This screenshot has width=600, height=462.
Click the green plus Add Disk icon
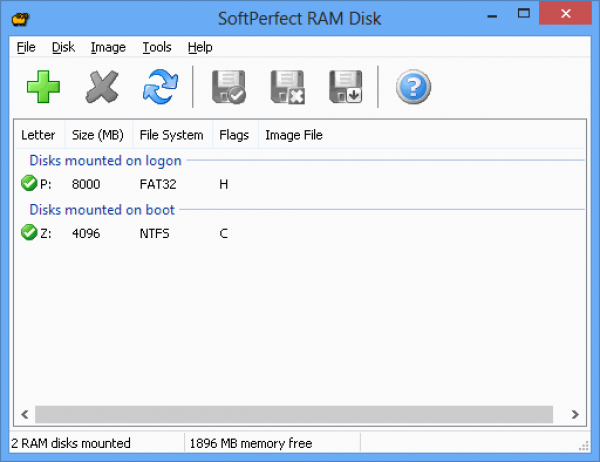pos(42,87)
